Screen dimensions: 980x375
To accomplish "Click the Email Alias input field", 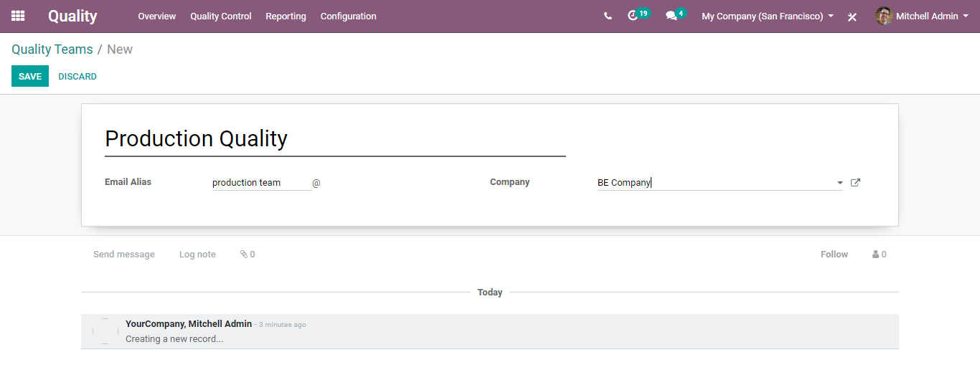I will click(x=261, y=183).
